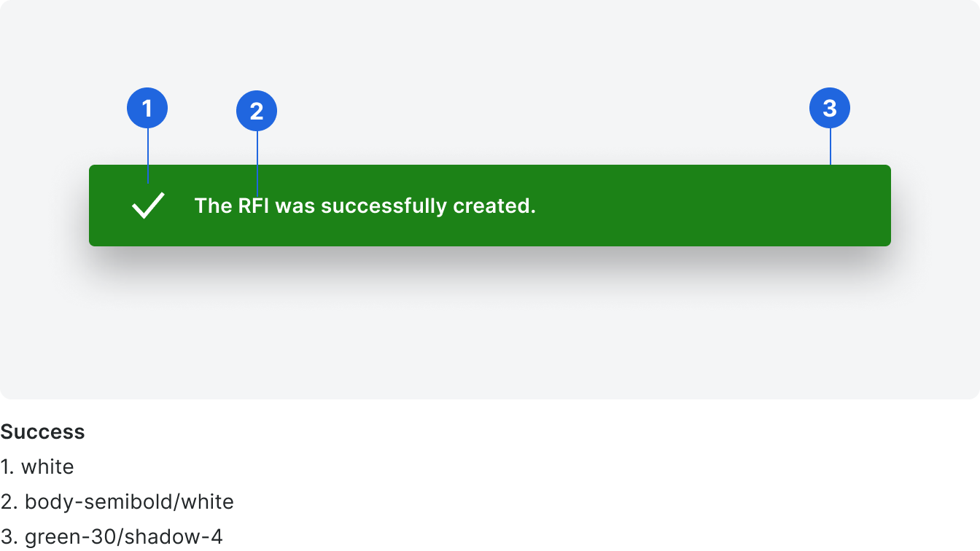Click the connector line under marker 2

pyautogui.click(x=257, y=163)
